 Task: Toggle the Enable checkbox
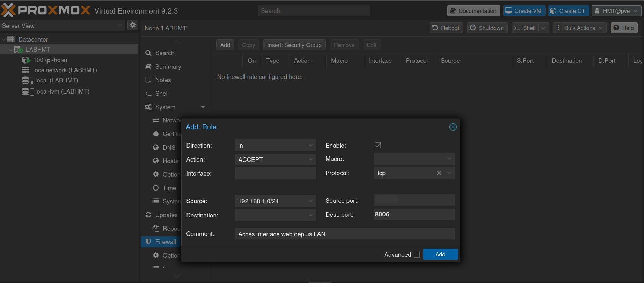tap(378, 145)
